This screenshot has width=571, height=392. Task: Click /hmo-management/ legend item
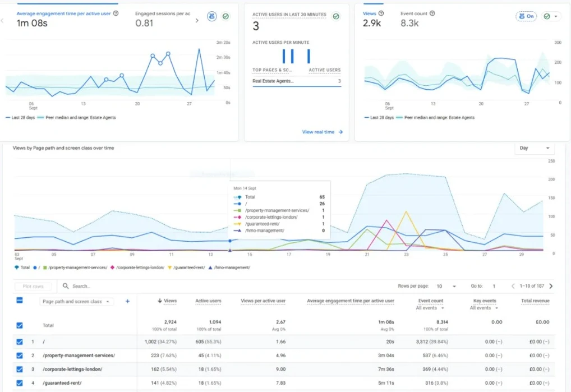(229, 268)
